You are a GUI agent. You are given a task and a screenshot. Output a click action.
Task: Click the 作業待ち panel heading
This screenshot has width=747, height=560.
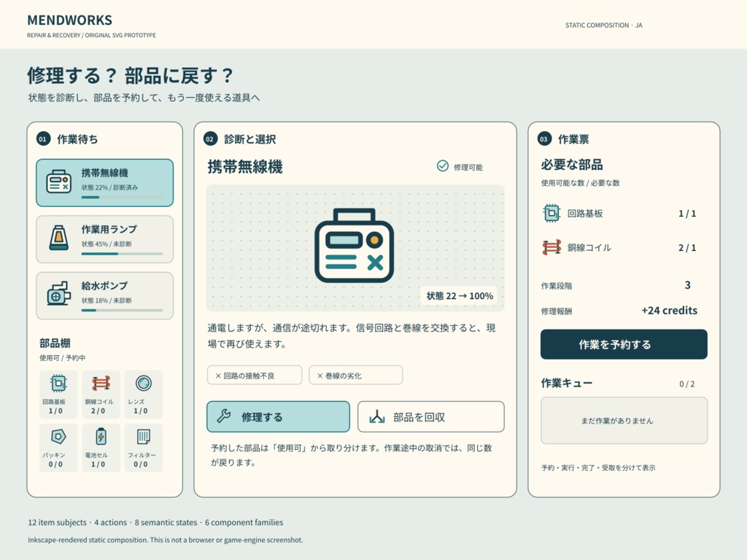pyautogui.click(x=77, y=139)
